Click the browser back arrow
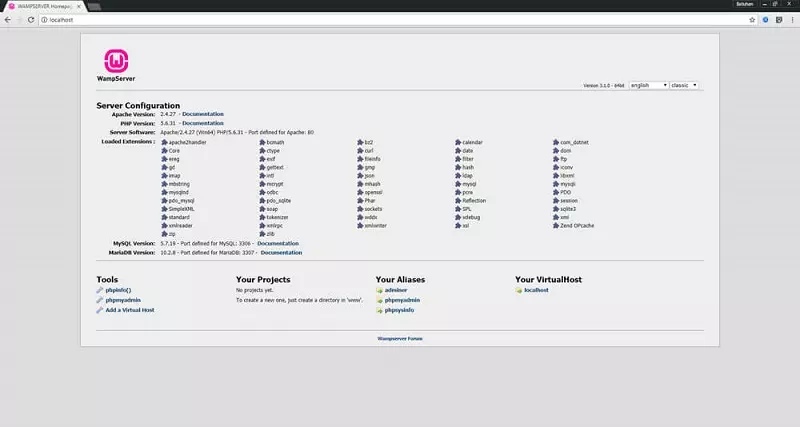The width and height of the screenshot is (800, 427). pos(9,18)
